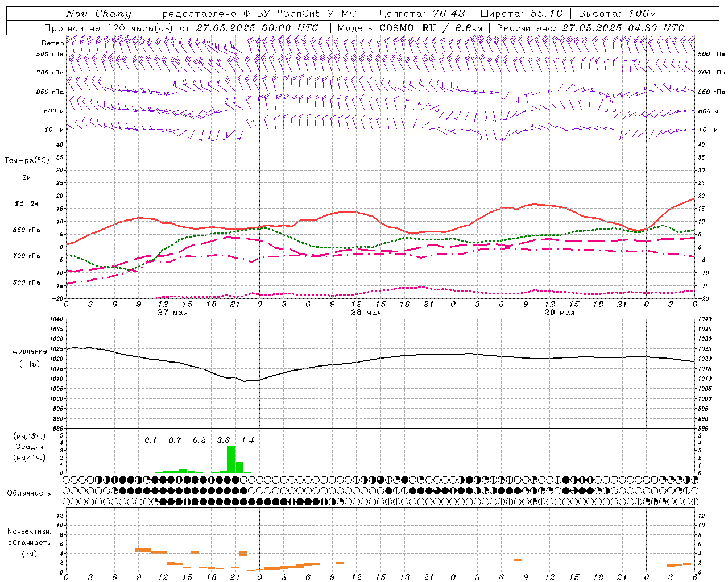Click the precipitation total "0.7"
This screenshot has height=582, width=728.
pos(175,440)
